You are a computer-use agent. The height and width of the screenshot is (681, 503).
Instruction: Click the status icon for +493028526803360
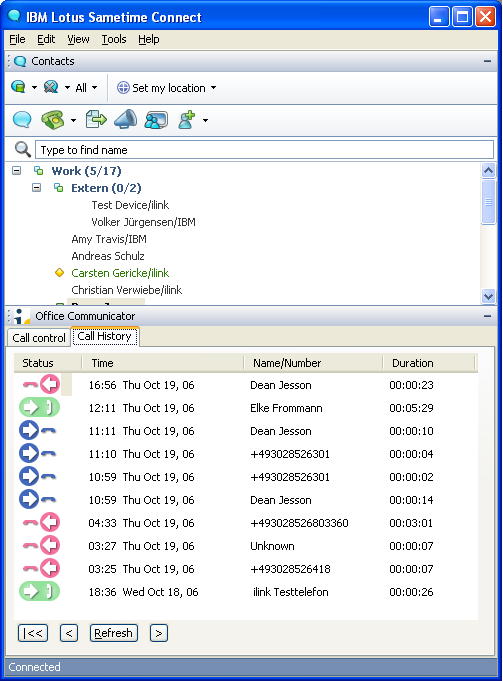pyautogui.click(x=41, y=522)
